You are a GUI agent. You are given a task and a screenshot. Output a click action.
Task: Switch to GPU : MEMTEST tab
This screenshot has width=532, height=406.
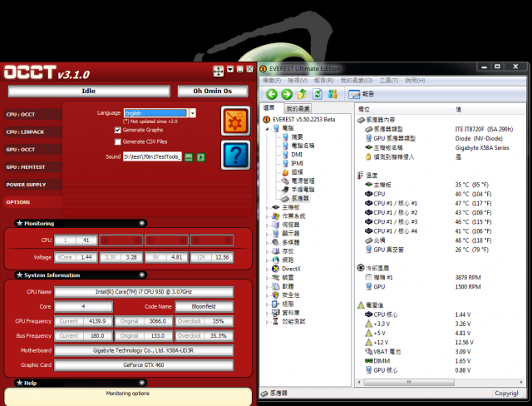pos(32,167)
